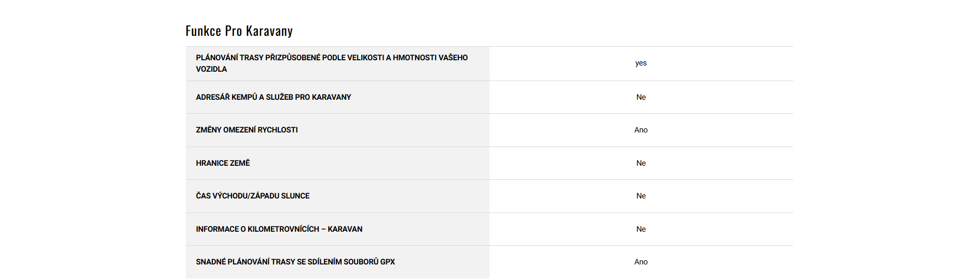Click the word 'SLUNCE' in the table
The width and height of the screenshot is (980, 279).
pos(295,196)
